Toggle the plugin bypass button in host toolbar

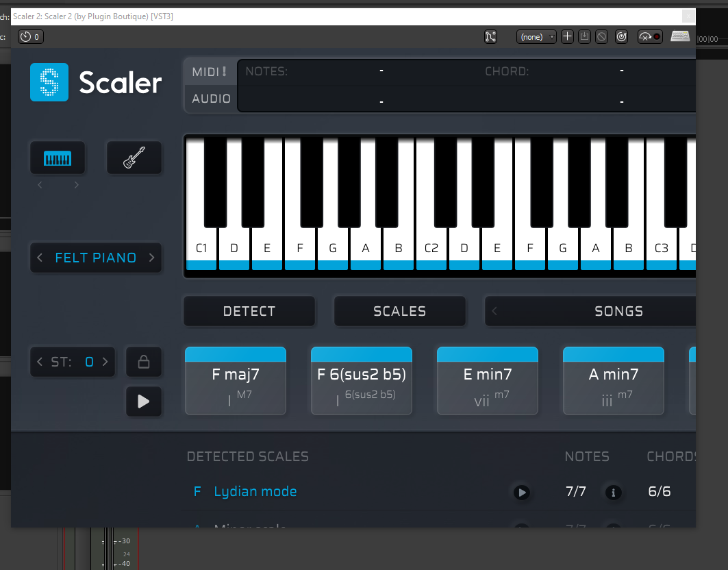[x=622, y=37]
